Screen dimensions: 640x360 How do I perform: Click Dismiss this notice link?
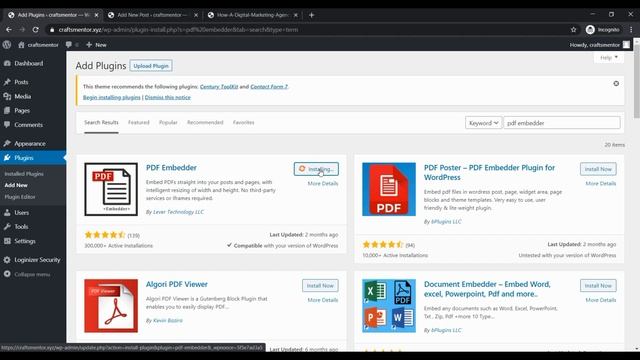point(167,98)
